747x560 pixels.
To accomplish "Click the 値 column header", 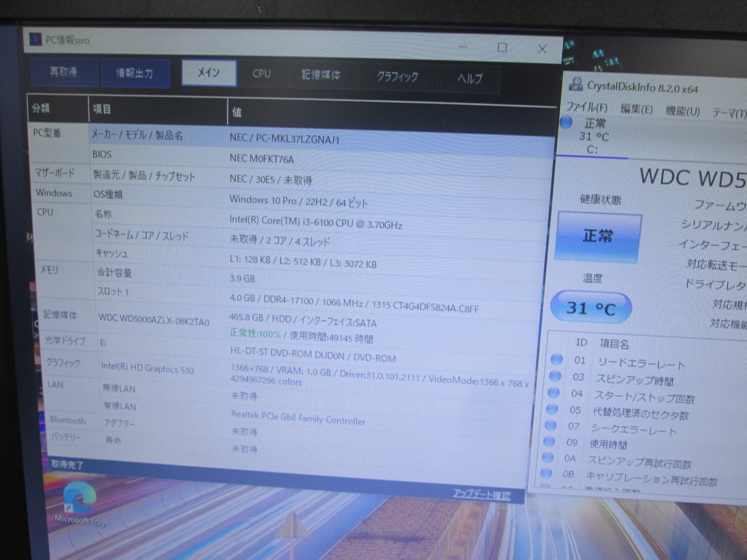I will coord(237,112).
